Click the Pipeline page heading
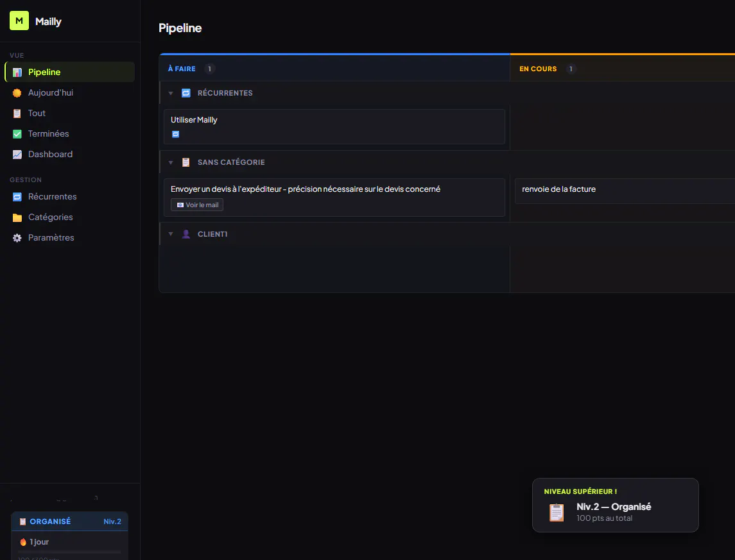This screenshot has height=560, width=735. coord(180,28)
